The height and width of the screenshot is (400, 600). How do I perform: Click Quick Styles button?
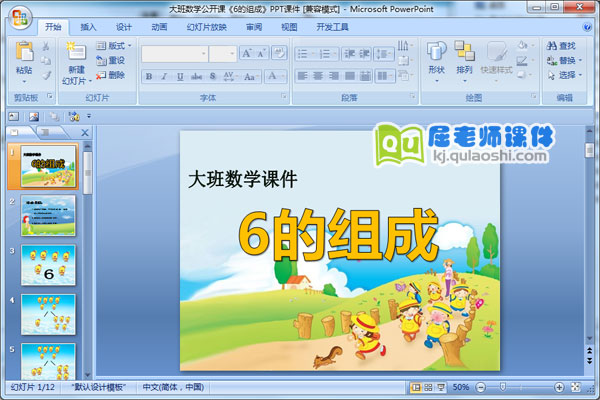[x=496, y=61]
